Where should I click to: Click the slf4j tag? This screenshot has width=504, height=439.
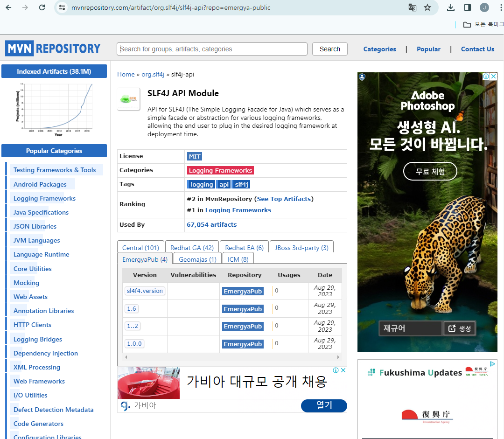click(241, 184)
